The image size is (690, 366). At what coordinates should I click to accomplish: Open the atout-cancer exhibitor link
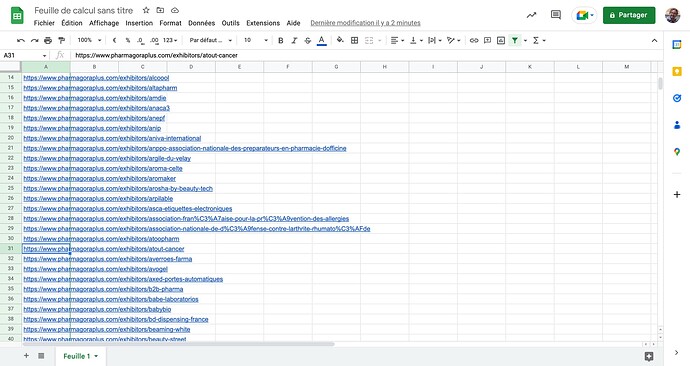click(104, 249)
